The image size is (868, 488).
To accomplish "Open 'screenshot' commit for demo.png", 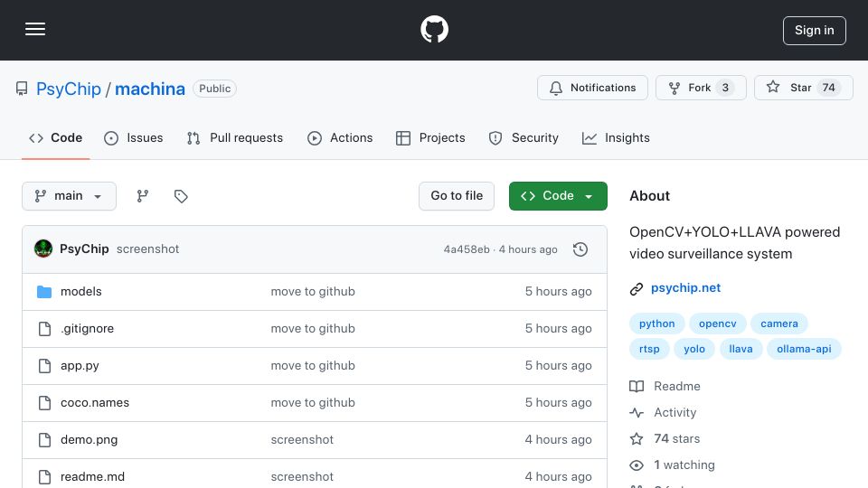I will 302,440.
